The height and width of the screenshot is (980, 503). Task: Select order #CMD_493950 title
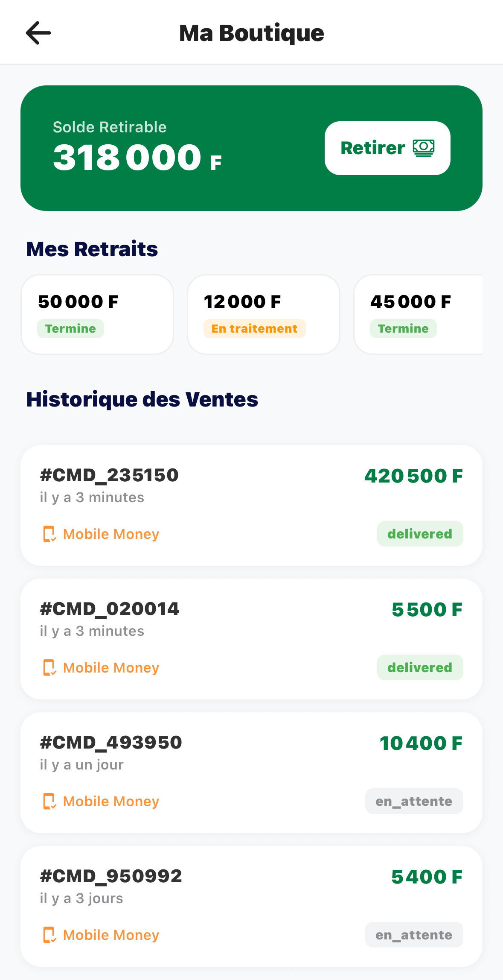pyautogui.click(x=111, y=742)
